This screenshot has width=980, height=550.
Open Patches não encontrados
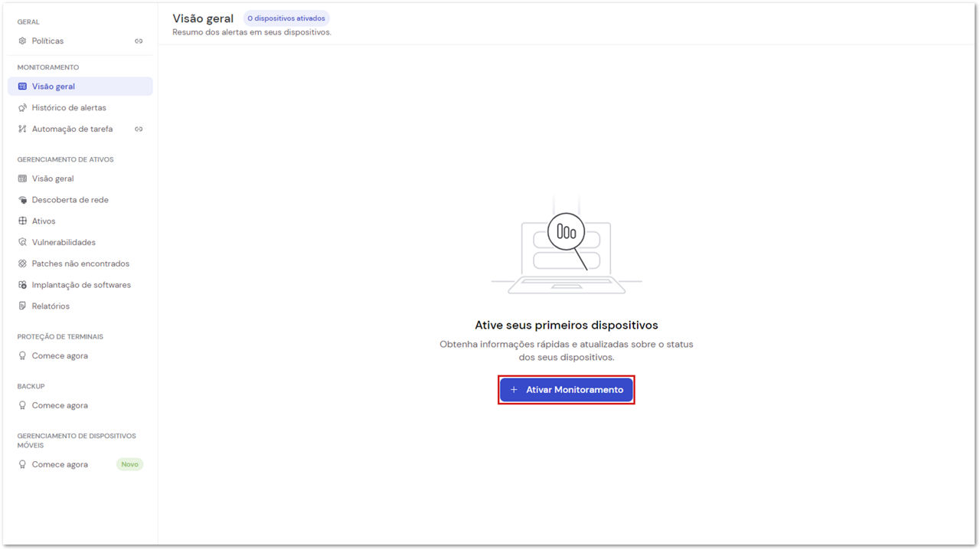point(80,264)
